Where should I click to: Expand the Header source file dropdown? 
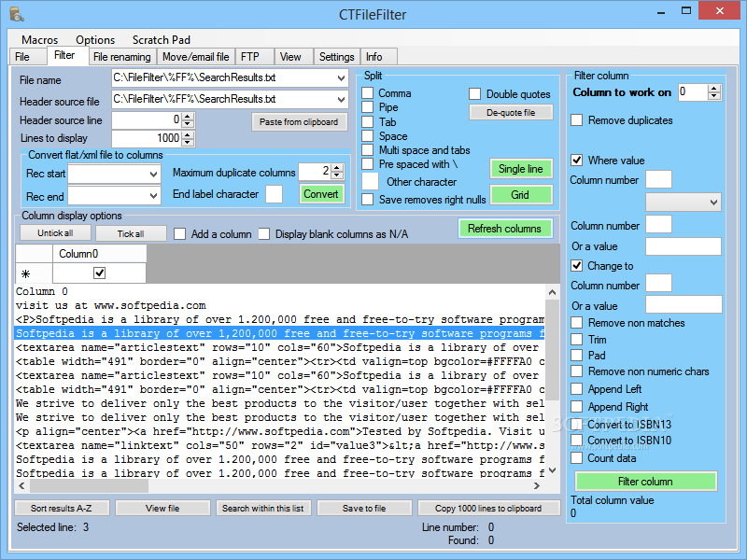point(341,100)
